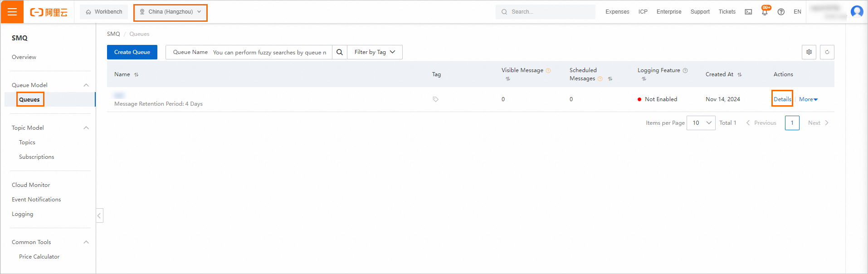Open table settings gear icon
This screenshot has width=868, height=274.
tap(809, 52)
